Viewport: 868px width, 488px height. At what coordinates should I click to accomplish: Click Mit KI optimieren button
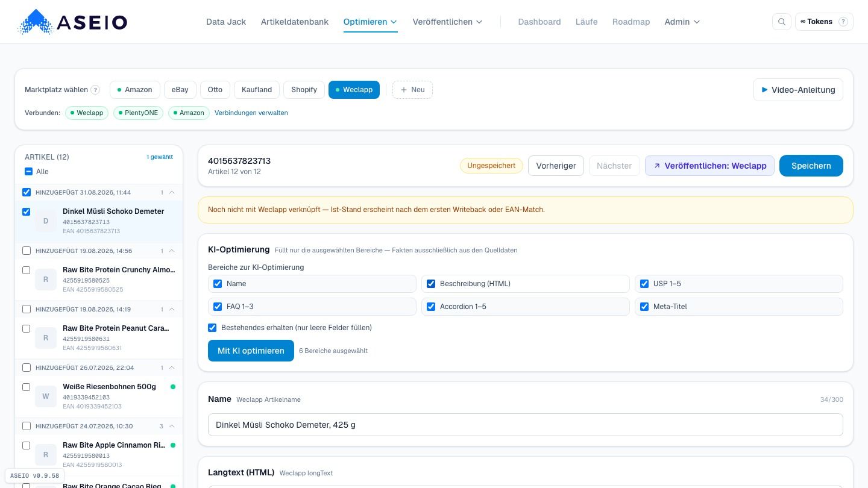click(251, 351)
